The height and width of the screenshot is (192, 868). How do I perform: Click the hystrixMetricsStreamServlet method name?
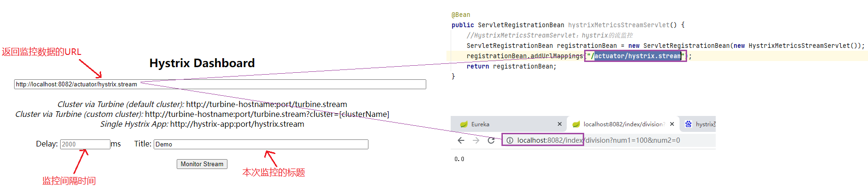pyautogui.click(x=618, y=25)
